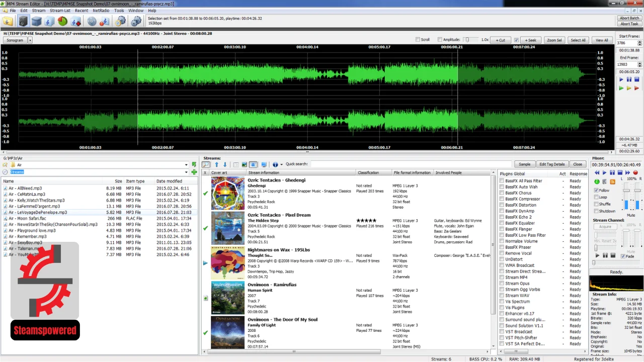Enable BassFX Chorus plugin

pyautogui.click(x=502, y=193)
